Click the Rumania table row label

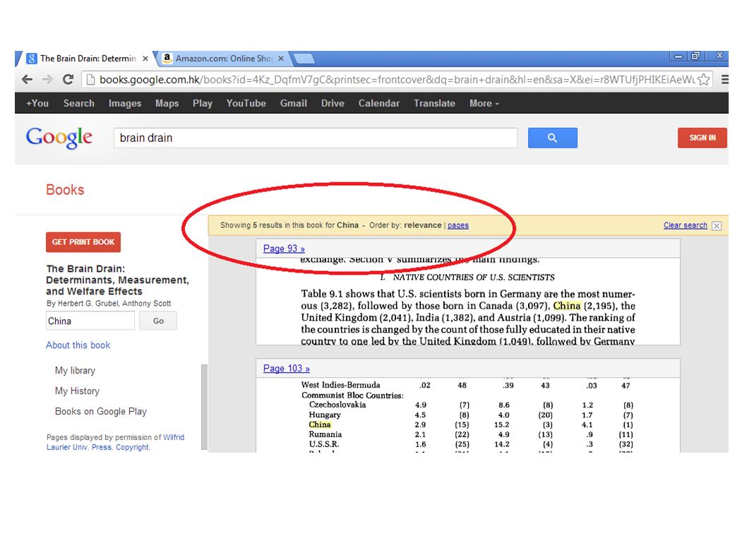click(x=325, y=434)
